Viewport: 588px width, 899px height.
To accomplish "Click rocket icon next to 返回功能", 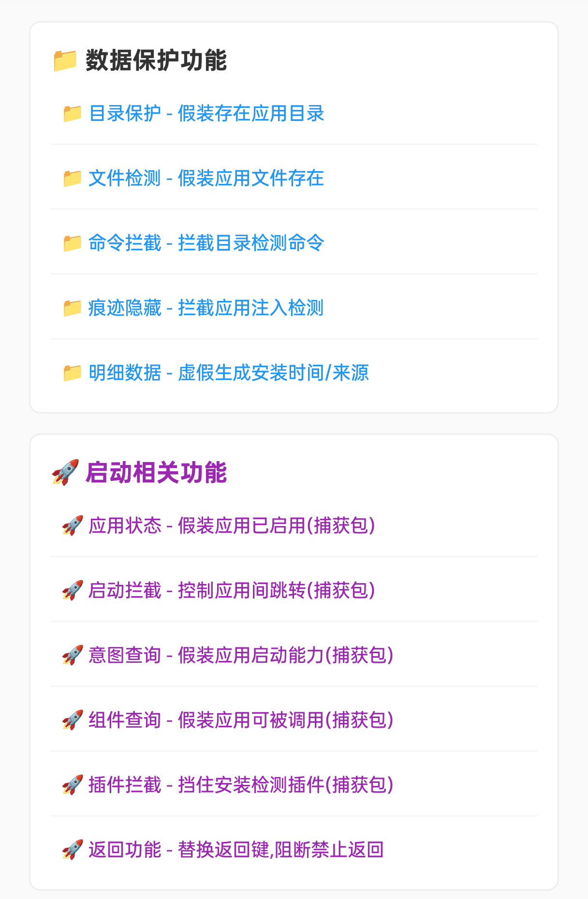I will click(73, 850).
